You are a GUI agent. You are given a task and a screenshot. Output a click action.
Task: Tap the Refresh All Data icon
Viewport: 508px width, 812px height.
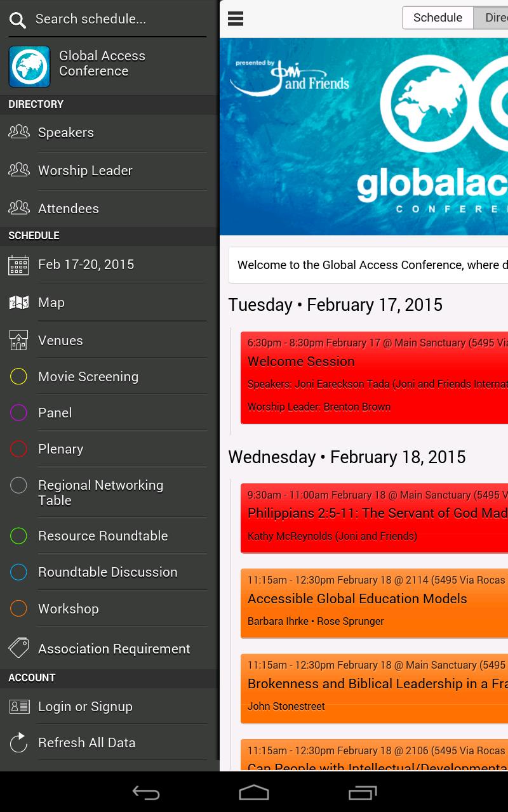[x=18, y=742]
